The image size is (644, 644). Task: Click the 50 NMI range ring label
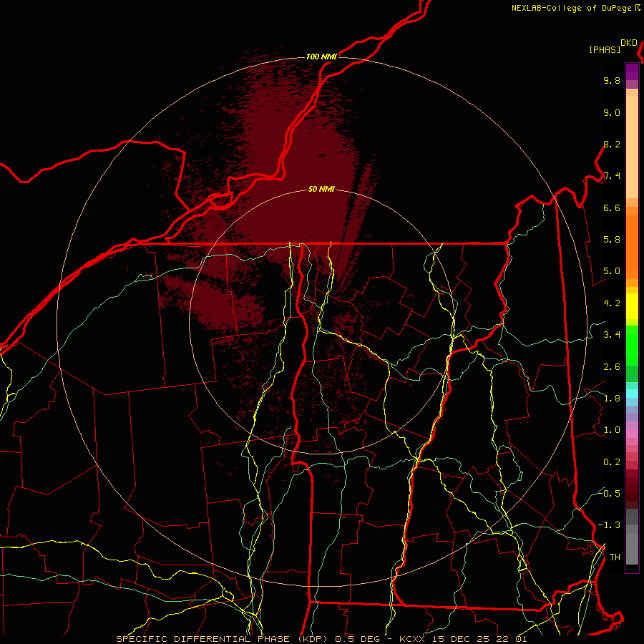point(321,190)
